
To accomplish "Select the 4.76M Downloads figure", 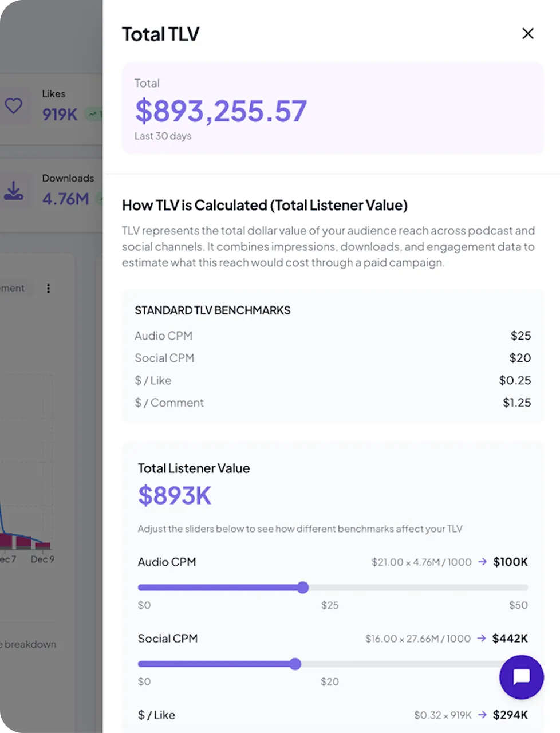I will coord(65,199).
